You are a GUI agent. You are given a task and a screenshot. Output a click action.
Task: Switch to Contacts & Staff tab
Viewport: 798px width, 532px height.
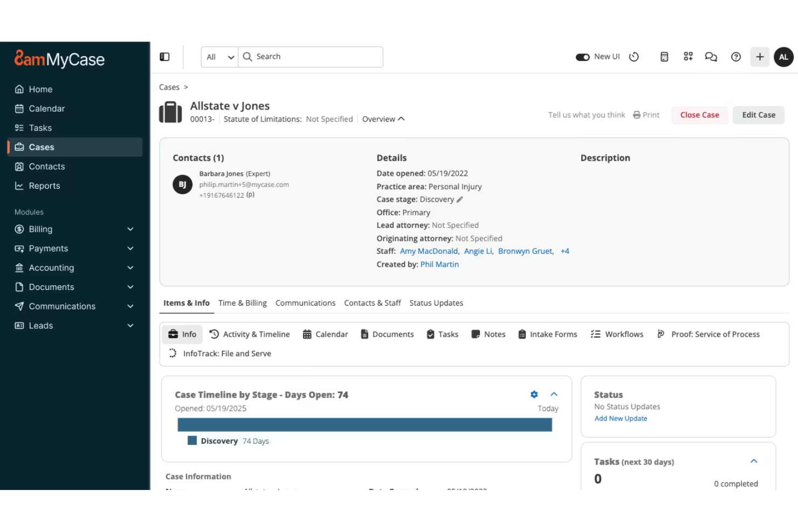point(373,303)
